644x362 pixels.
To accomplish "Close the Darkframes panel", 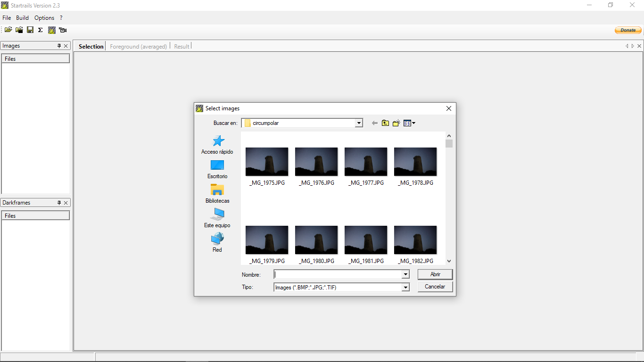I will click(x=66, y=203).
